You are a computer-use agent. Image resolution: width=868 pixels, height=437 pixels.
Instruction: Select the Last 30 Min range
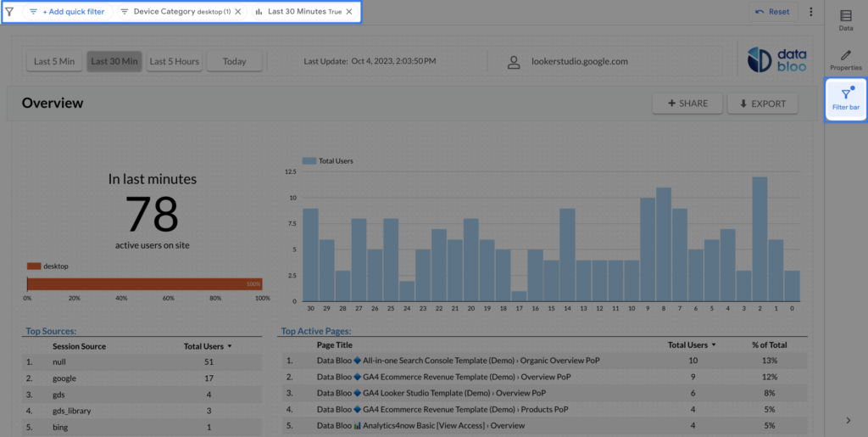[114, 61]
